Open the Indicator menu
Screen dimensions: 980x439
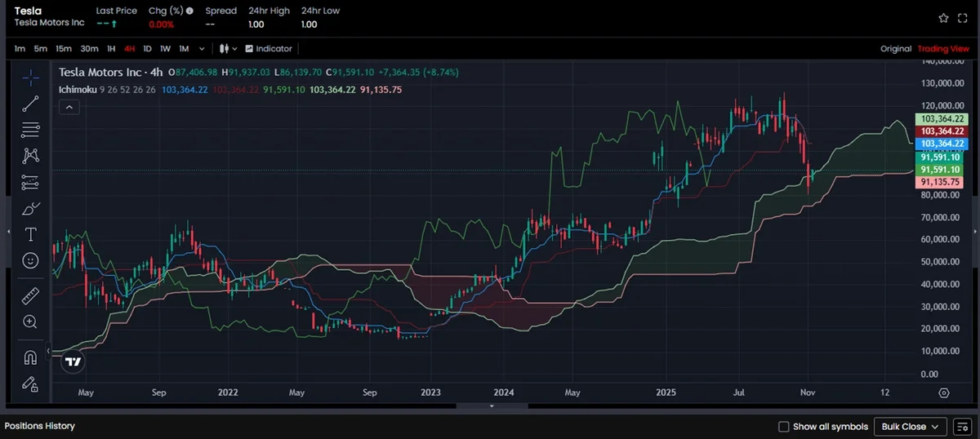click(268, 49)
